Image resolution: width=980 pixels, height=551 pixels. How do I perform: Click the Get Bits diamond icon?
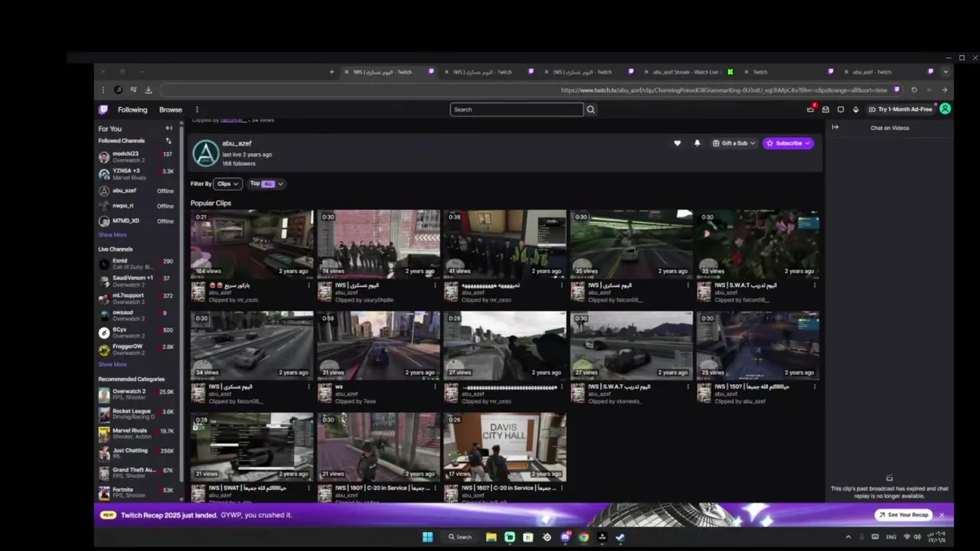pyautogui.click(x=856, y=109)
